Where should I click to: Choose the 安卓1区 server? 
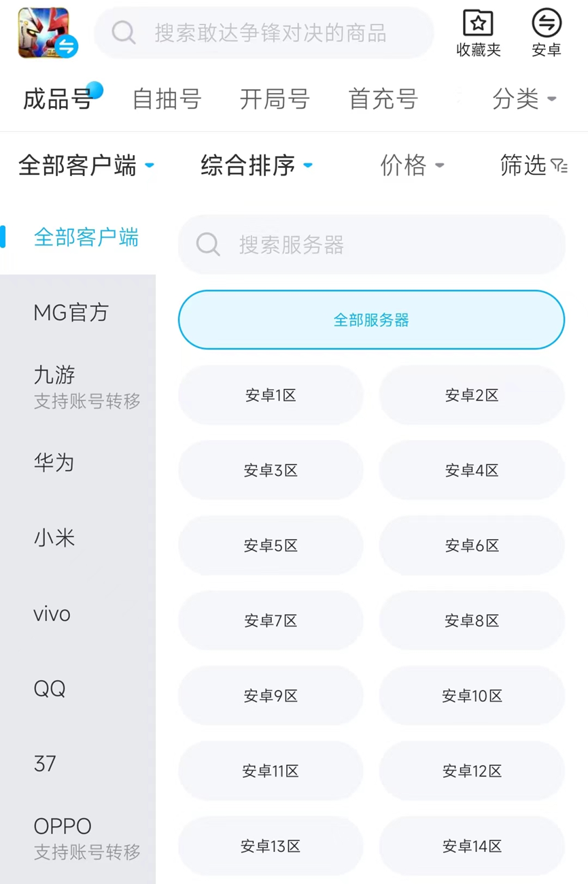[x=271, y=395]
